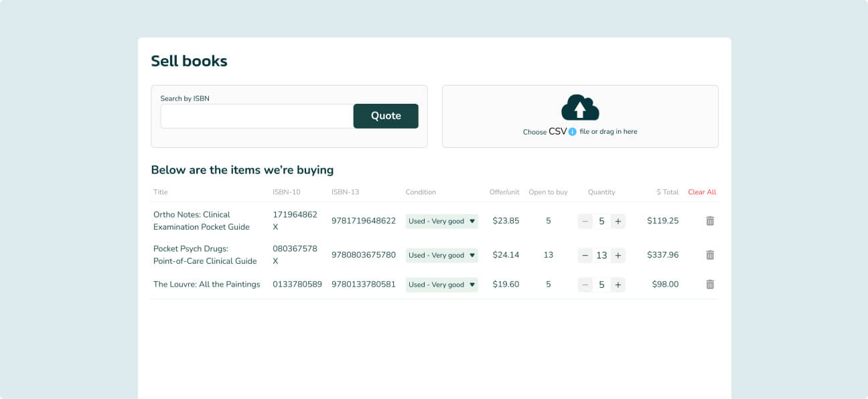Decrease quantity for Pocket Psych Drugs
This screenshot has width=868, height=399.
click(x=585, y=255)
